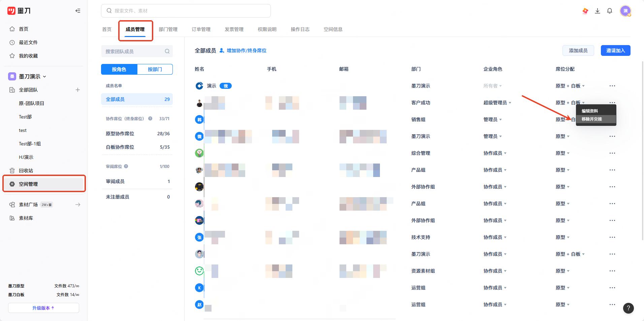Click the 邀请加入 button
The image size is (644, 321).
[x=615, y=50]
